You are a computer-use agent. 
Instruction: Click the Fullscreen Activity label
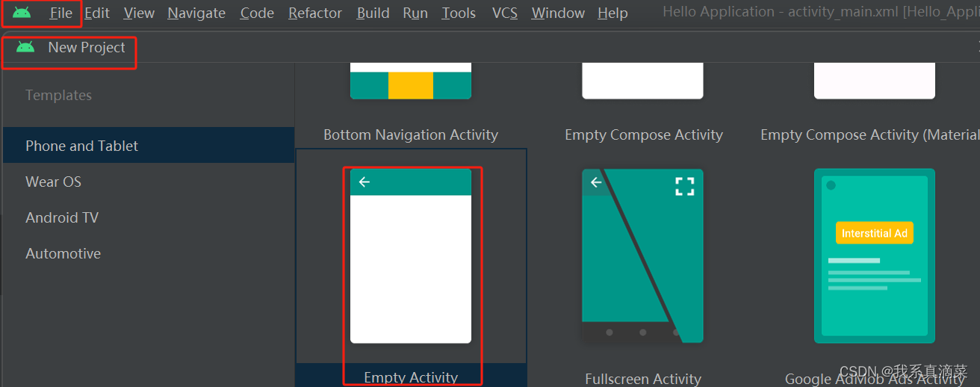(x=643, y=379)
